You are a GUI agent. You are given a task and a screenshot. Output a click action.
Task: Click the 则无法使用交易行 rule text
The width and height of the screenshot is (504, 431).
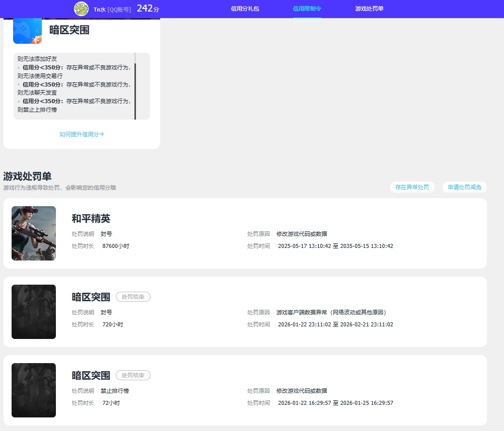(40, 76)
